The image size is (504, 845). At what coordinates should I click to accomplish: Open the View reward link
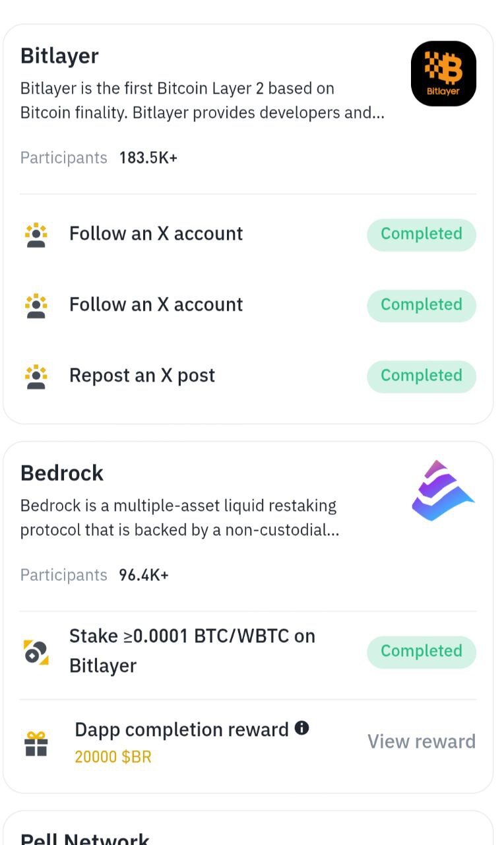pos(421,741)
